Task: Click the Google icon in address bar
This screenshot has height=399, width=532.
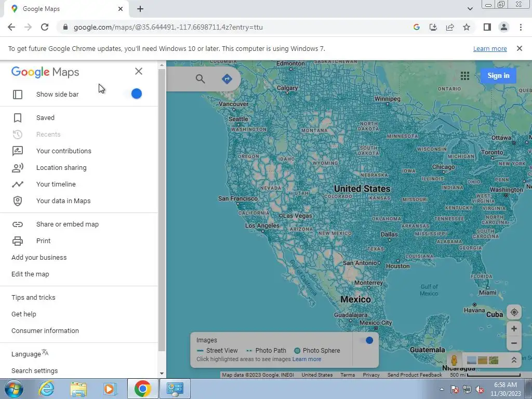Action: [x=417, y=27]
